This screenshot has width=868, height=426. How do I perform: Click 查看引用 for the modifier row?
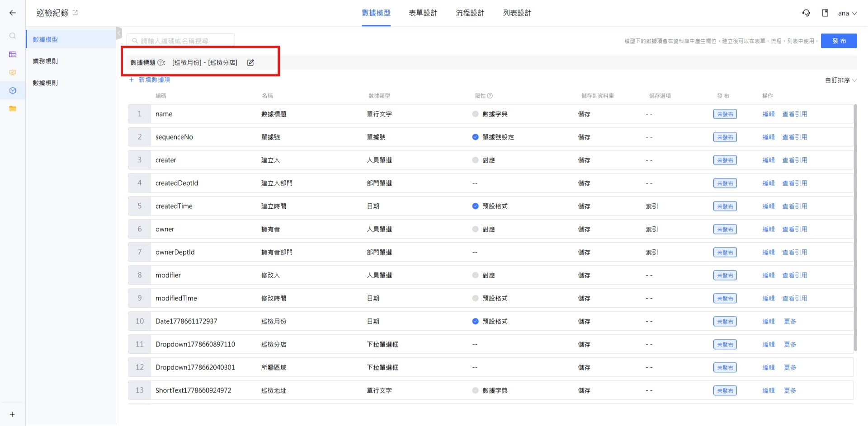[x=795, y=275]
